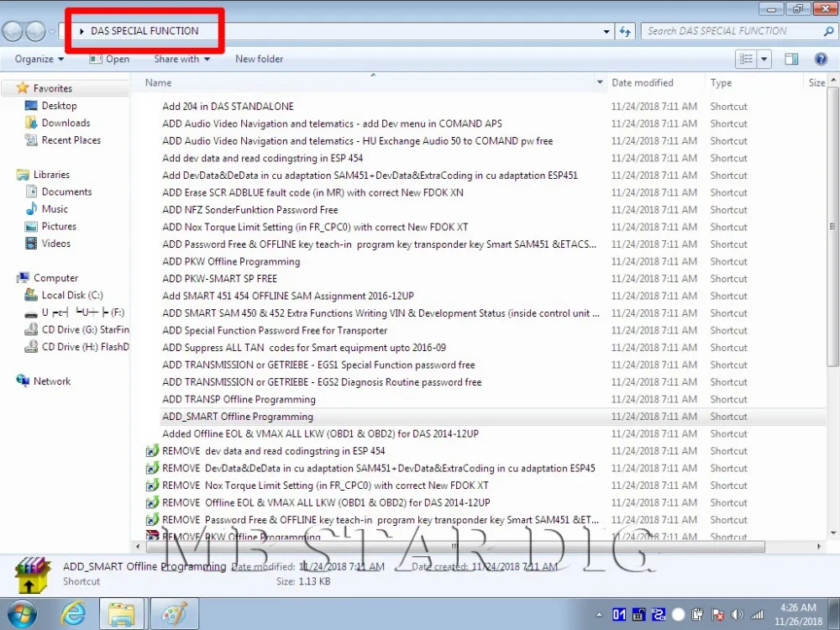Open the Name column filter dropdown
This screenshot has width=840, height=630.
click(x=600, y=82)
